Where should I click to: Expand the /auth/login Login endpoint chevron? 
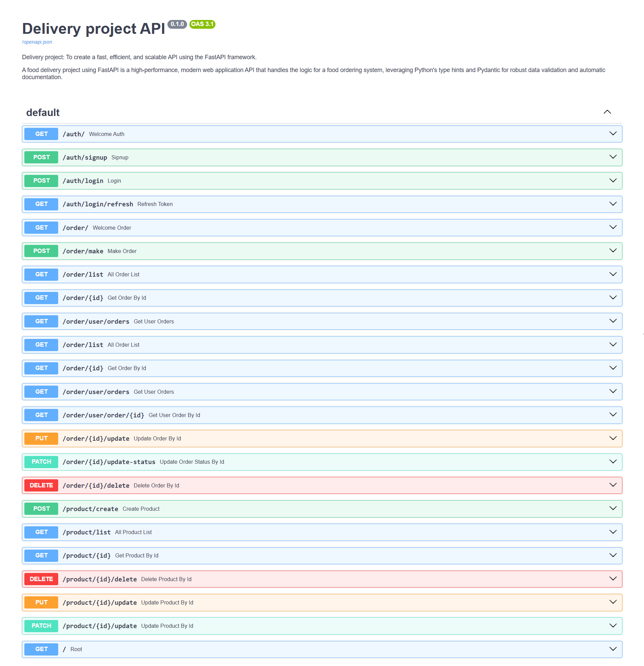[613, 180]
